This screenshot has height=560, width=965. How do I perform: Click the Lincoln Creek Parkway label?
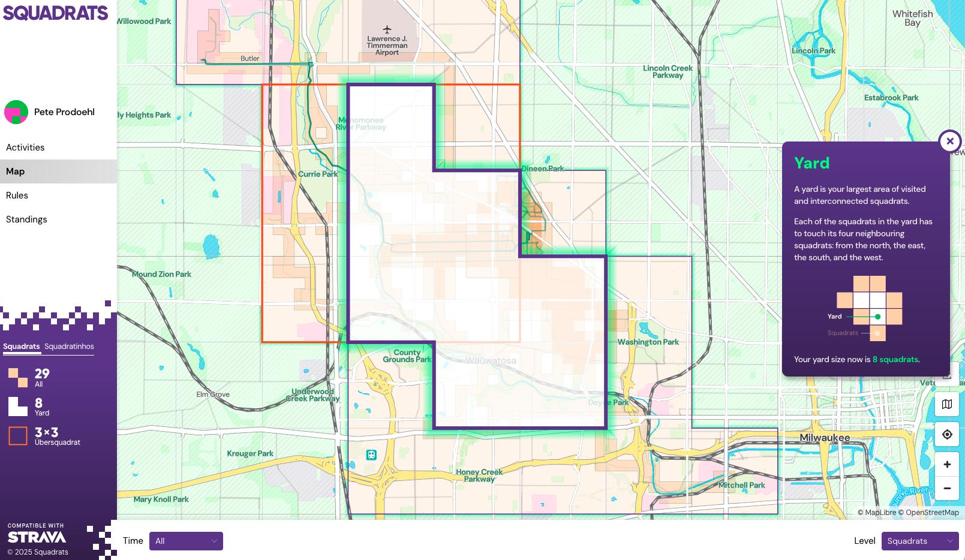[x=668, y=72]
